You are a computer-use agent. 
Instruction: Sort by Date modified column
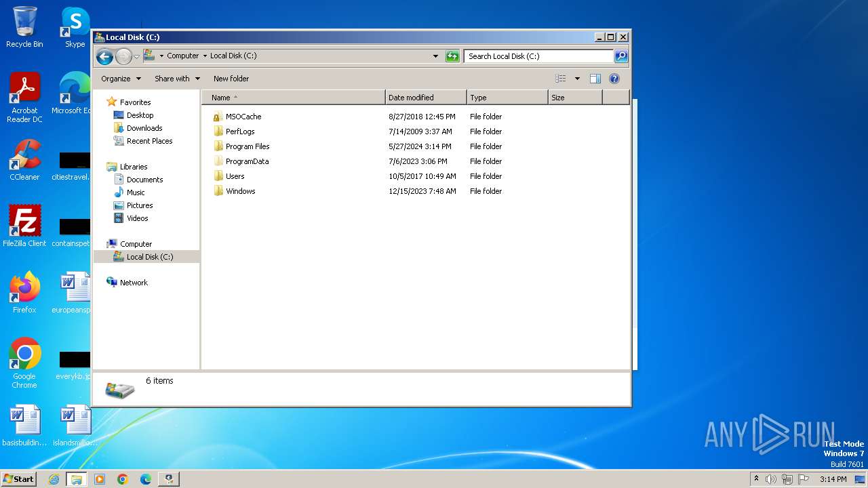coord(426,98)
